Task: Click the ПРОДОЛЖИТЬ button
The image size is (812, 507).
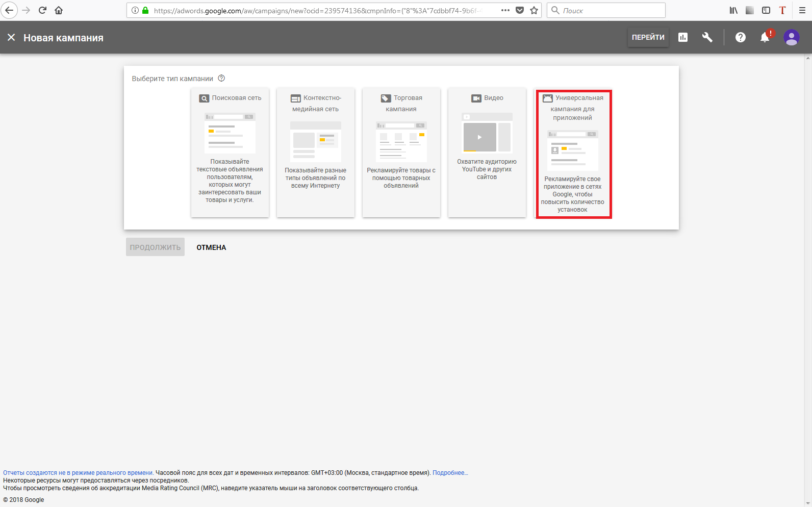Action: [x=155, y=247]
